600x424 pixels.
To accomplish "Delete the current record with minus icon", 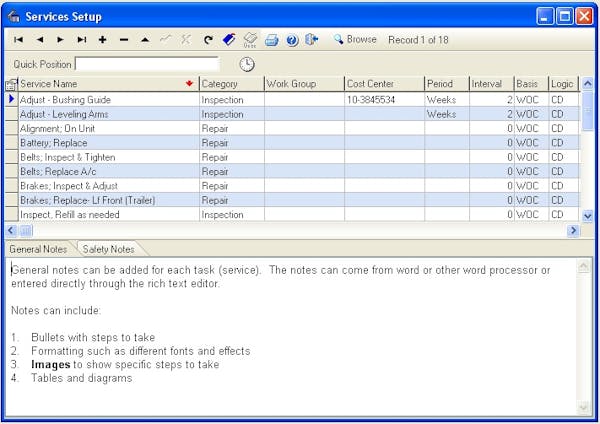I will pyautogui.click(x=124, y=40).
